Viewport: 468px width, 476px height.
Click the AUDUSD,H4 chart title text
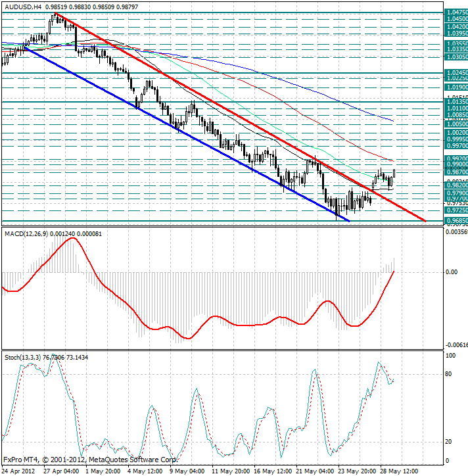pos(23,7)
